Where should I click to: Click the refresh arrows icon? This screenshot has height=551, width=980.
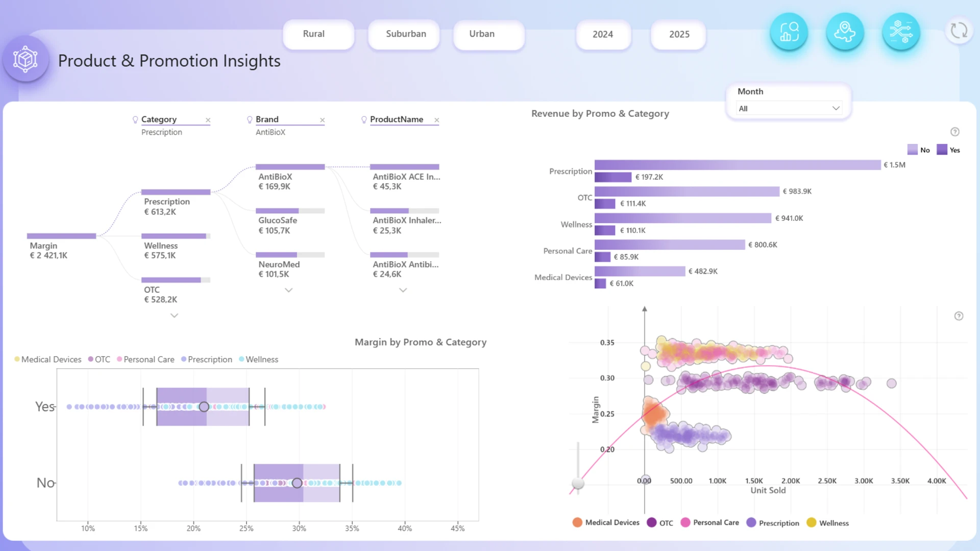coord(959,31)
